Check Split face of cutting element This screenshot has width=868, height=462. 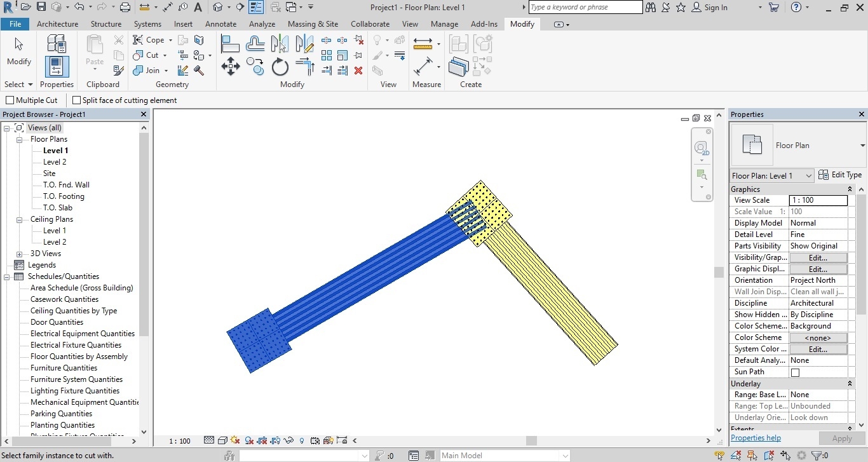tap(76, 100)
